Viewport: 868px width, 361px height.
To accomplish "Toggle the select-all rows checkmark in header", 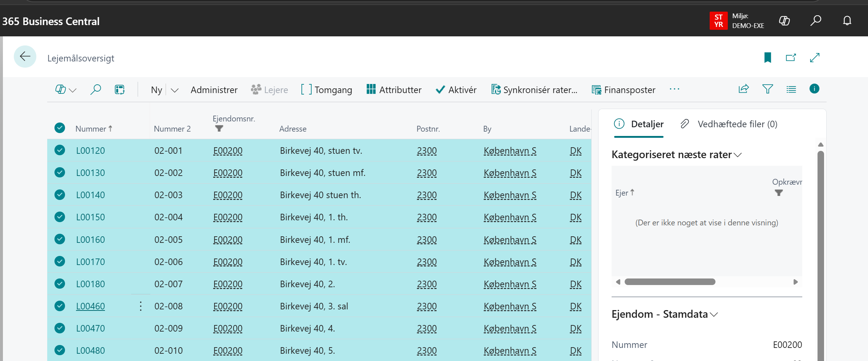I will pyautogui.click(x=60, y=128).
